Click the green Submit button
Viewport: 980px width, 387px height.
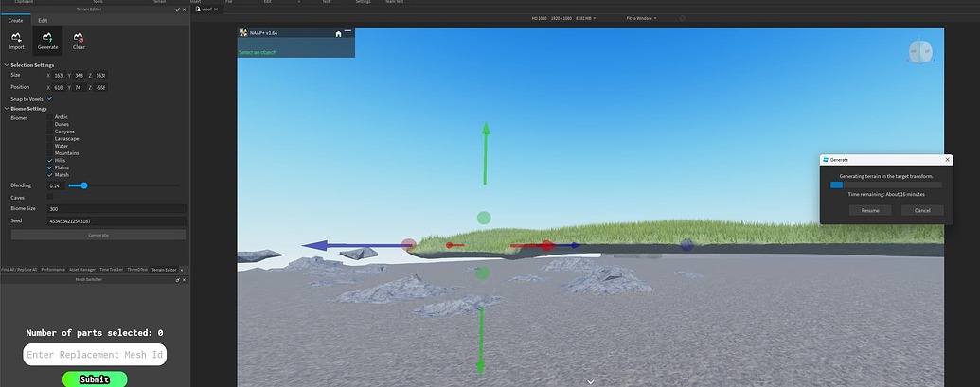click(x=95, y=379)
